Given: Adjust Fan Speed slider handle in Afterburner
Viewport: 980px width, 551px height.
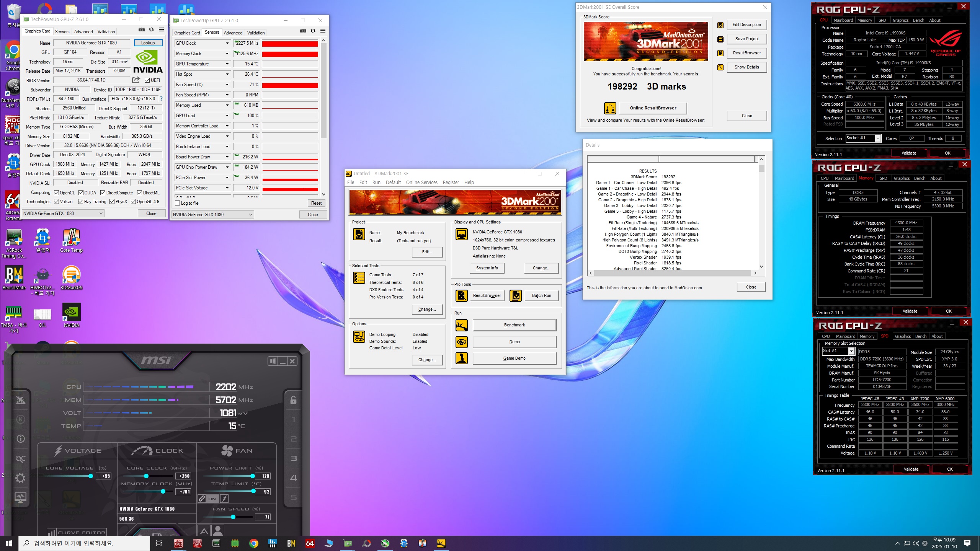Looking at the screenshot, I should tap(233, 517).
